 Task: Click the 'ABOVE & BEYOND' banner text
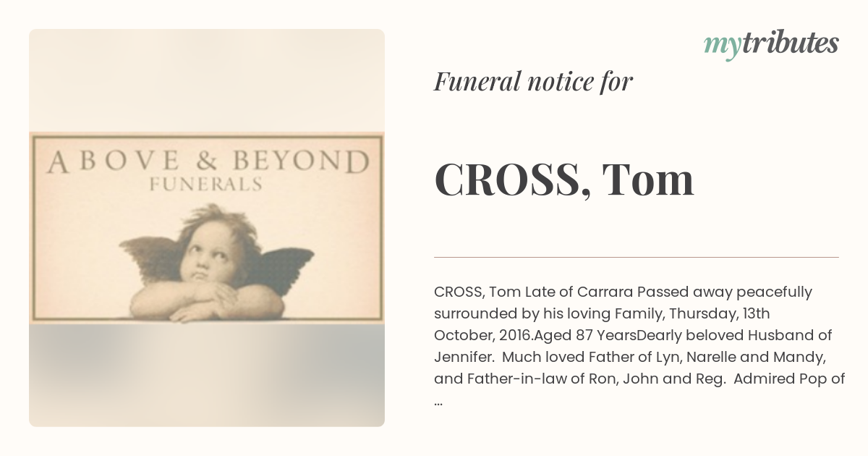(207, 161)
